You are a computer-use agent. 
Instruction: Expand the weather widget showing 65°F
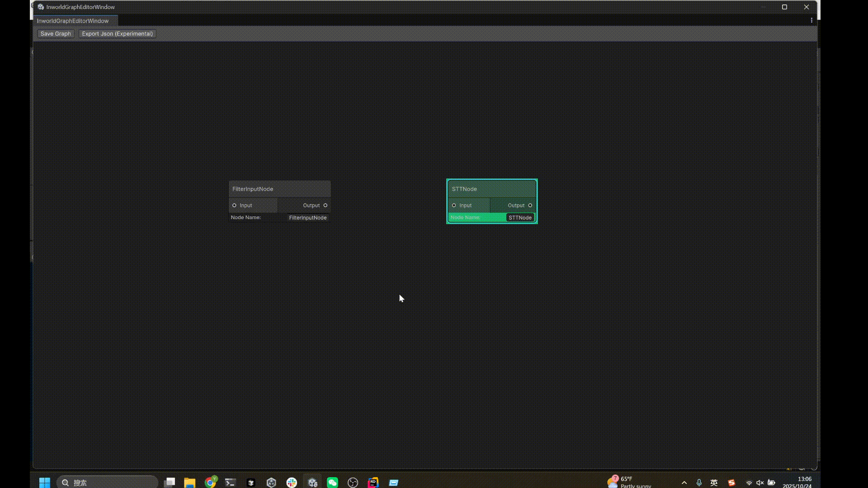click(x=628, y=481)
